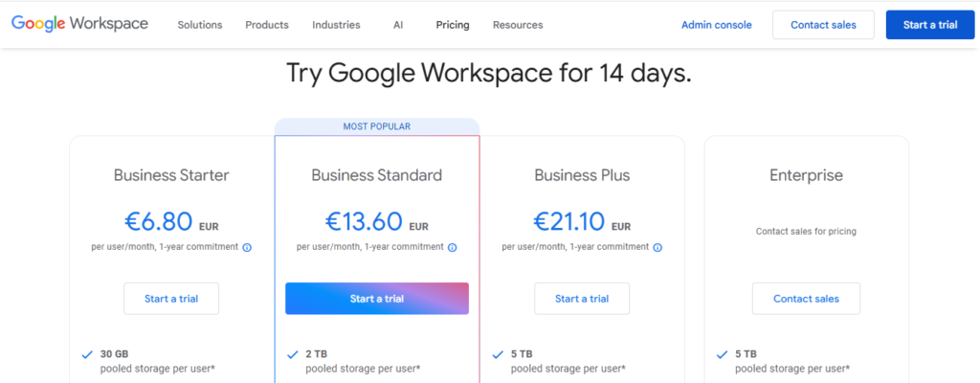Click info icon under Business Standard price
This screenshot has width=980, height=383.
[453, 248]
